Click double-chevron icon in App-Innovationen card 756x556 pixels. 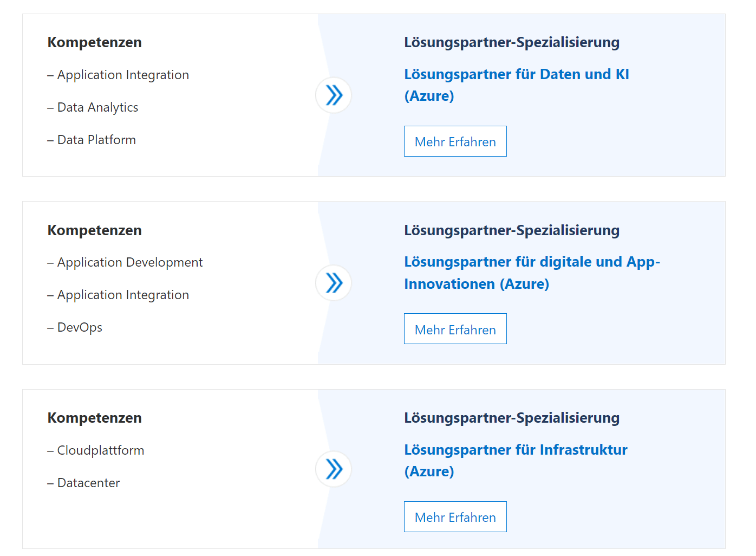click(x=334, y=283)
